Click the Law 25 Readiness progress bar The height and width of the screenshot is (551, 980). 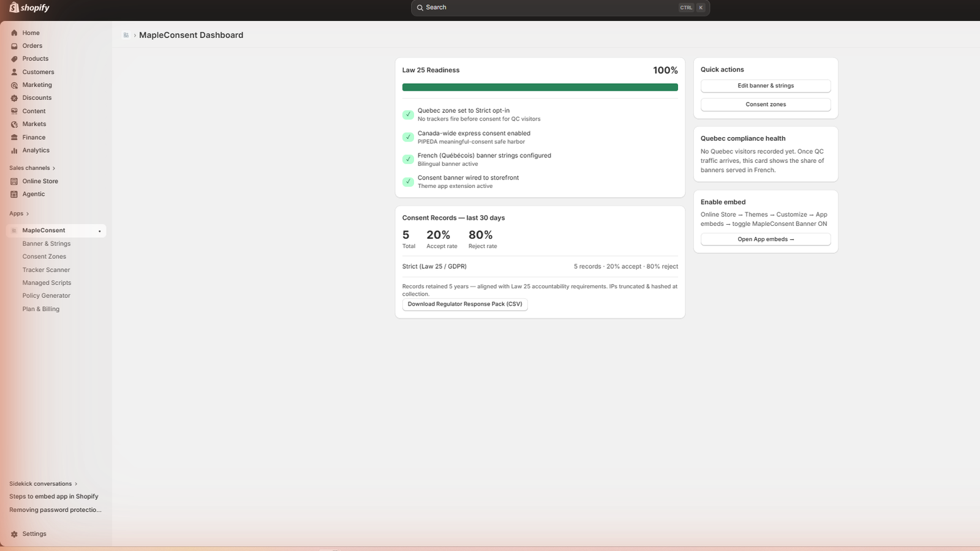[540, 88]
